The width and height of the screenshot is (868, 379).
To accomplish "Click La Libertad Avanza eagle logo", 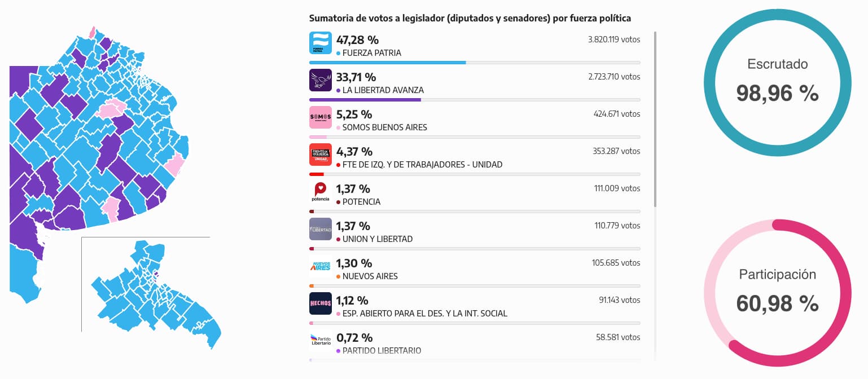I will [321, 80].
